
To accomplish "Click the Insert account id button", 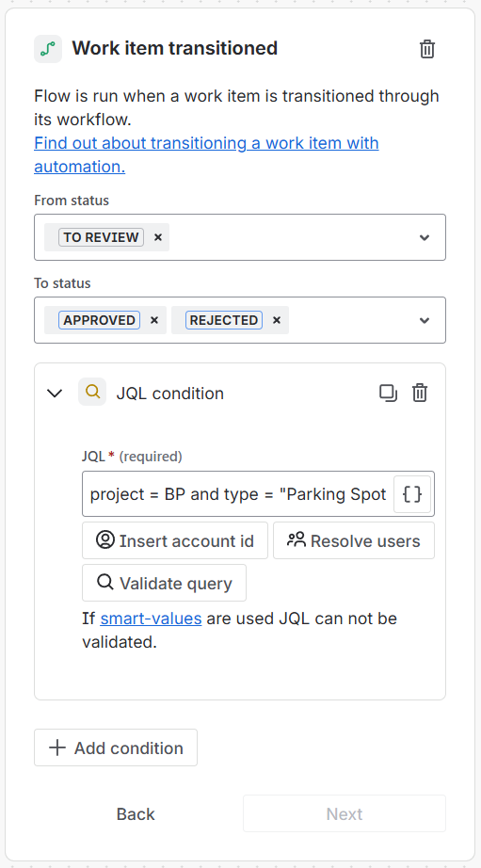I will click(x=175, y=540).
